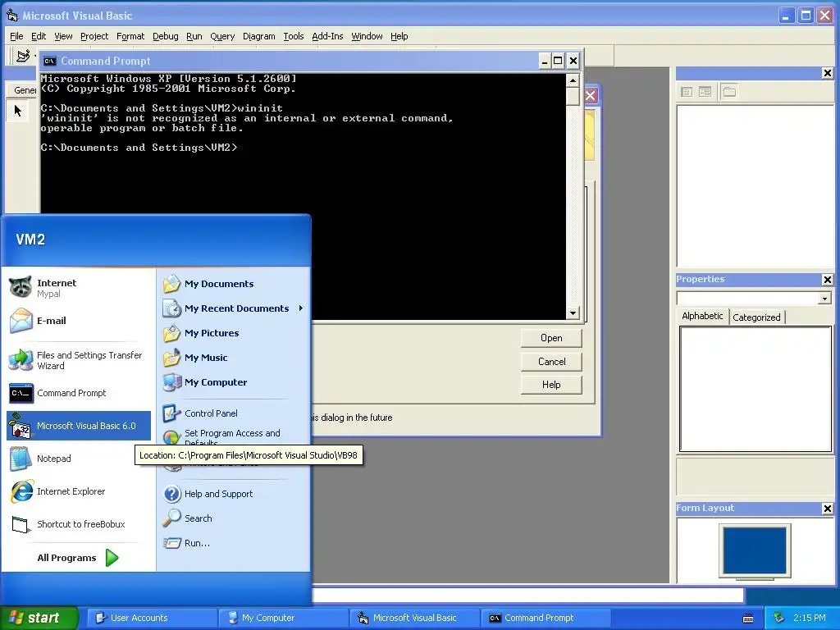This screenshot has height=630, width=840.
Task: Click the language bar keyboard icon in tray
Action: (x=748, y=619)
